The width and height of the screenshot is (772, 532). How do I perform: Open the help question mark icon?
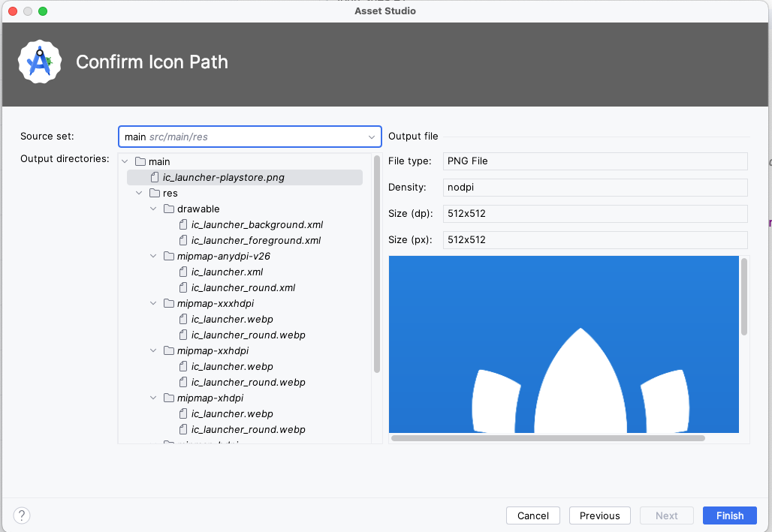pyautogui.click(x=22, y=515)
